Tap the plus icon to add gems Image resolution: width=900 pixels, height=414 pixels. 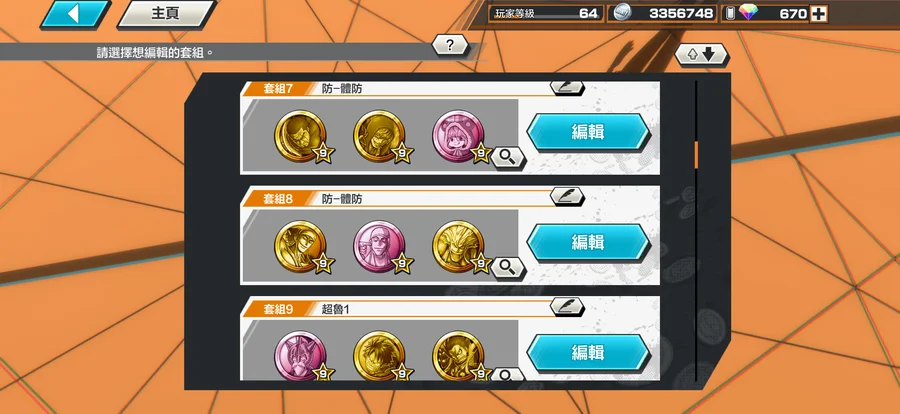point(818,14)
